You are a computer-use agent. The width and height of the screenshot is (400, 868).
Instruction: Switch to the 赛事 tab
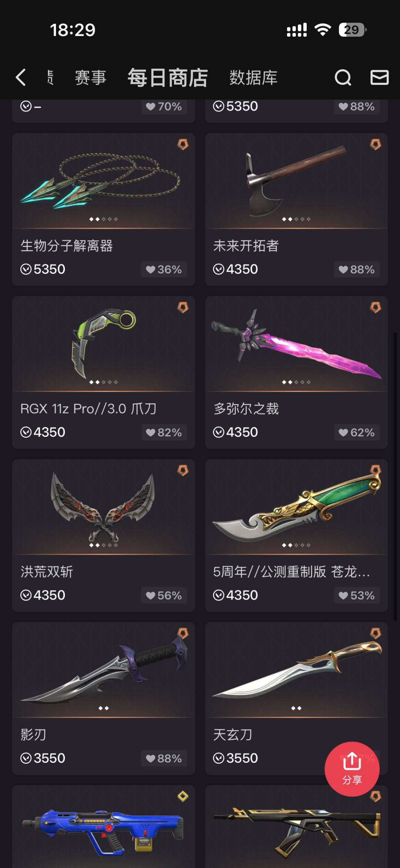tap(91, 78)
